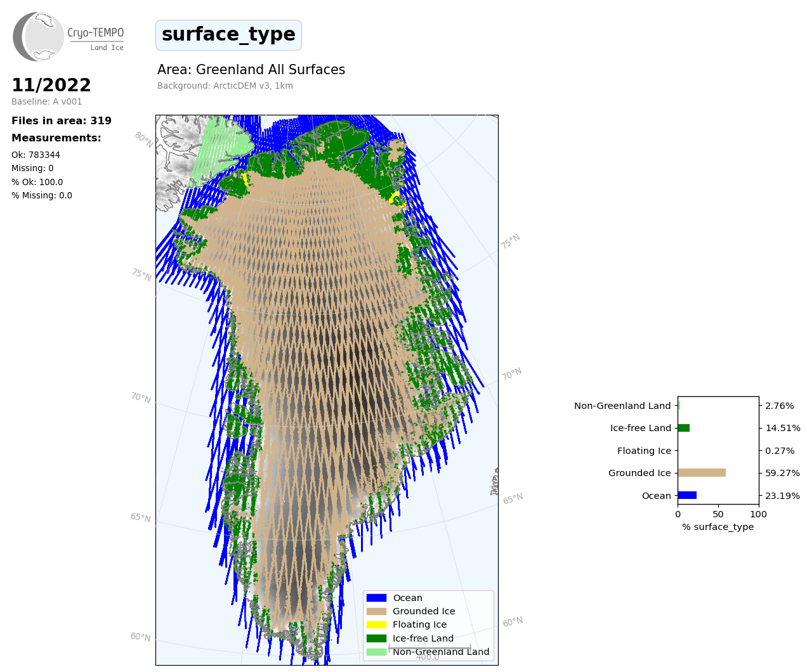This screenshot has height=672, width=807.
Task: Click the Cryo-TEMPO globe logo
Action: click(38, 37)
